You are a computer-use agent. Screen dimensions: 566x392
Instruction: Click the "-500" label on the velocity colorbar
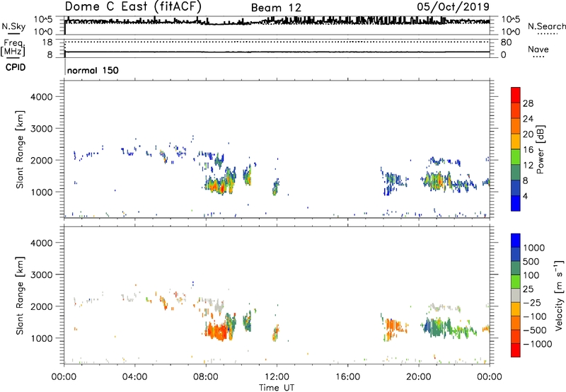(535, 330)
